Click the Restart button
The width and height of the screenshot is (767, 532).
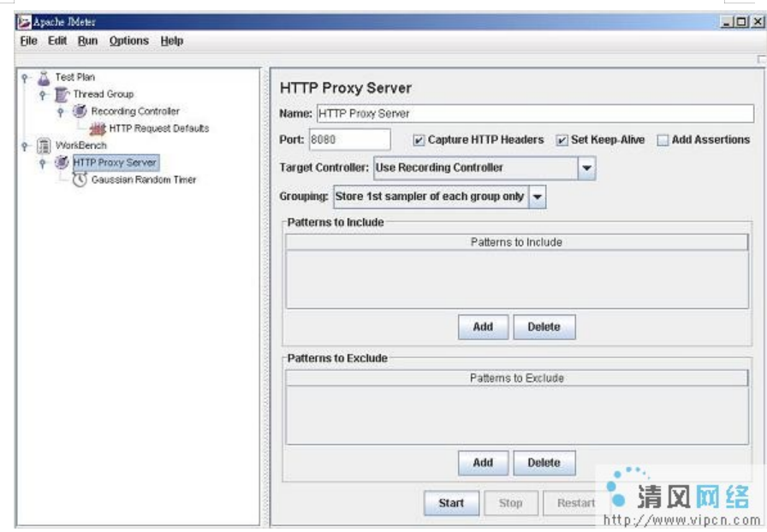(576, 503)
